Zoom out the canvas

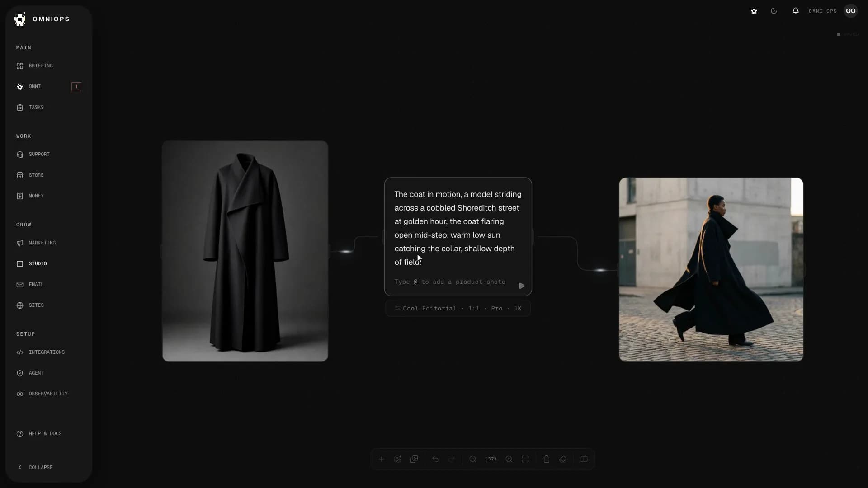(473, 460)
